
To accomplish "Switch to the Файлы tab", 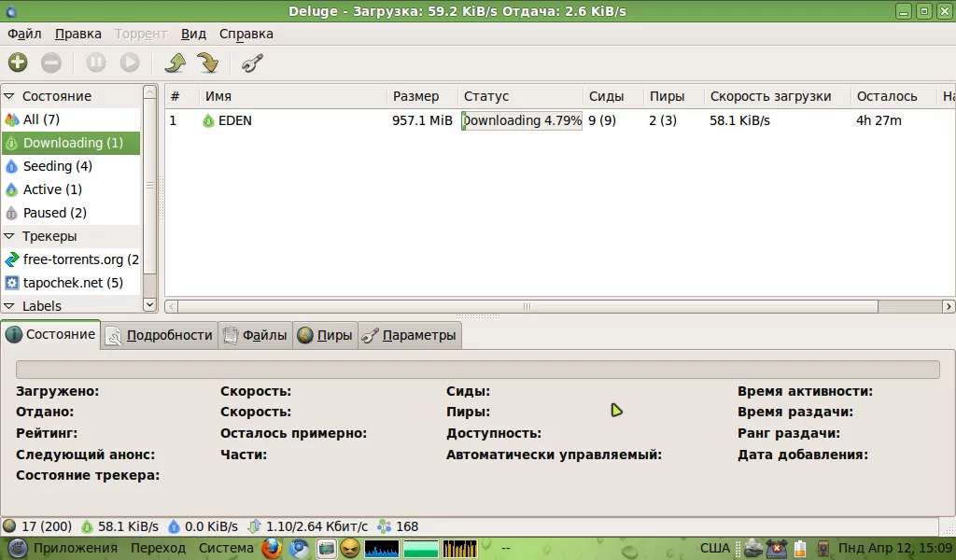I will pos(255,335).
